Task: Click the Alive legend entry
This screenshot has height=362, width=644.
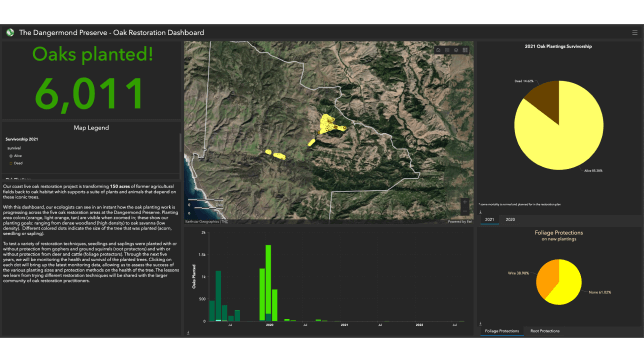Action: (16, 156)
